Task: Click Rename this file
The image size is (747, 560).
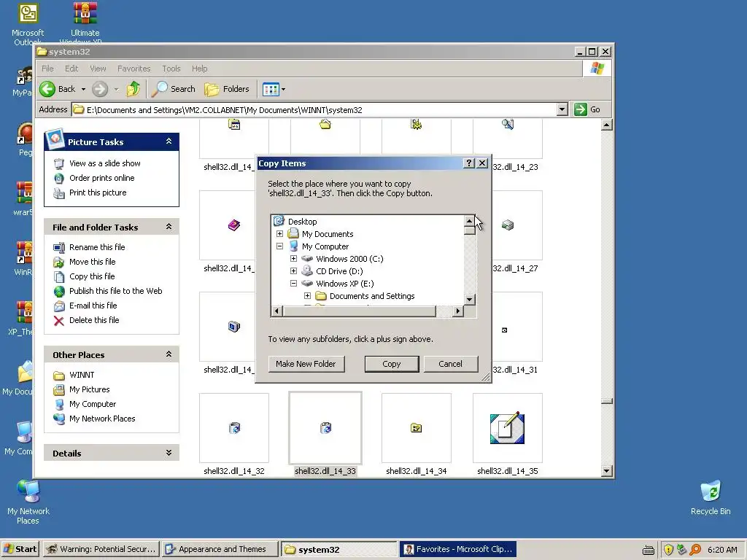Action: click(97, 247)
